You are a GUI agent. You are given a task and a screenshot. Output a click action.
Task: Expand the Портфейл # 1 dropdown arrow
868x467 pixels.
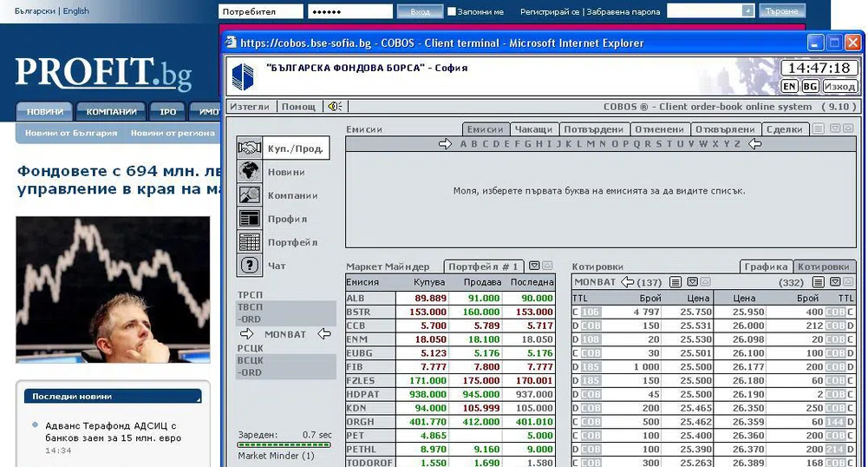click(535, 266)
